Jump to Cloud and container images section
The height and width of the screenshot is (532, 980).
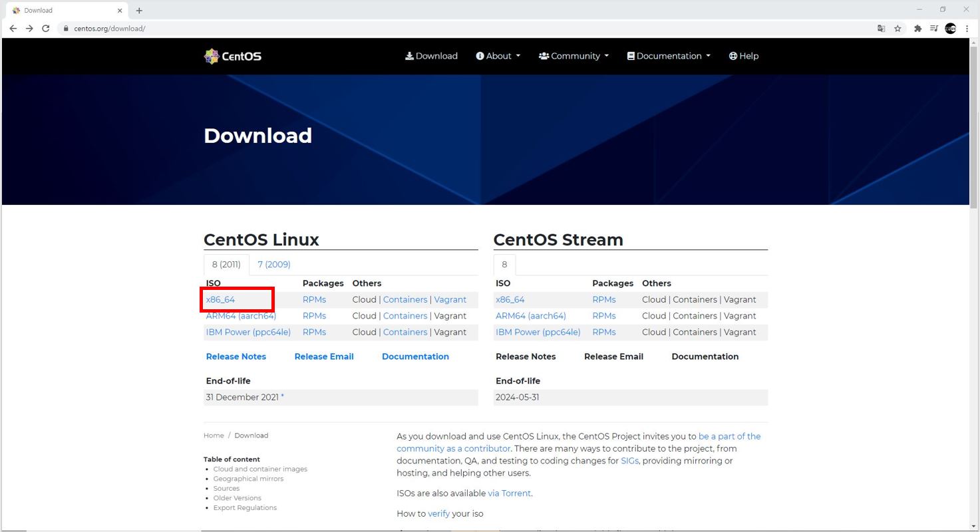[260, 469]
